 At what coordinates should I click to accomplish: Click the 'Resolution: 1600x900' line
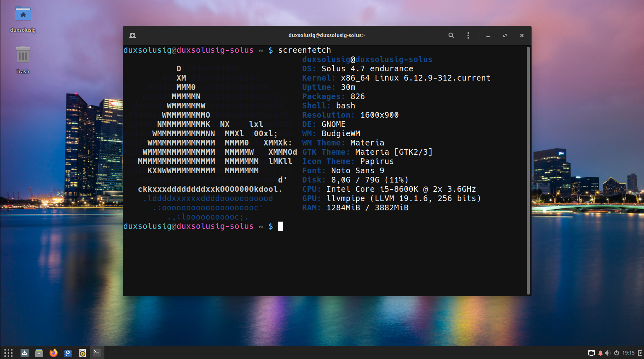tap(351, 115)
